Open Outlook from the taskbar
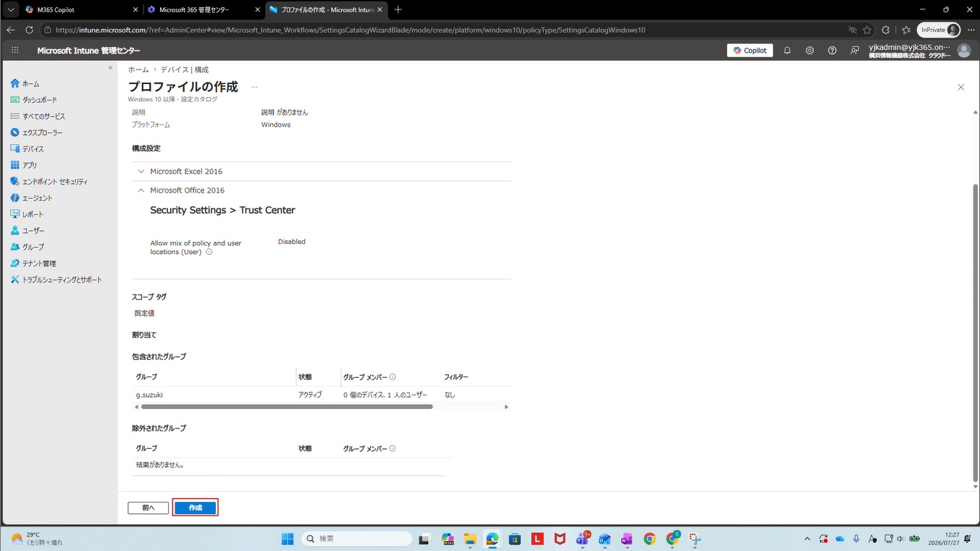Screen dimensions: 980x551 605,539
